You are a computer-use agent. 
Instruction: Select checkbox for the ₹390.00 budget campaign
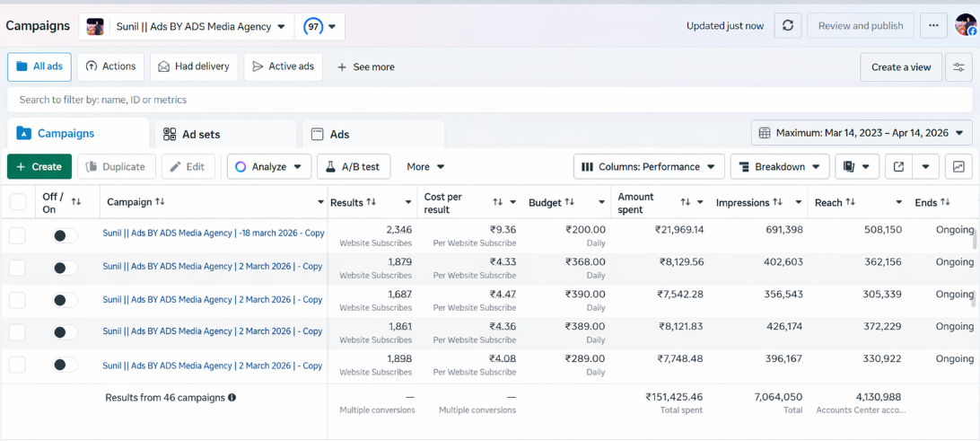(x=18, y=300)
